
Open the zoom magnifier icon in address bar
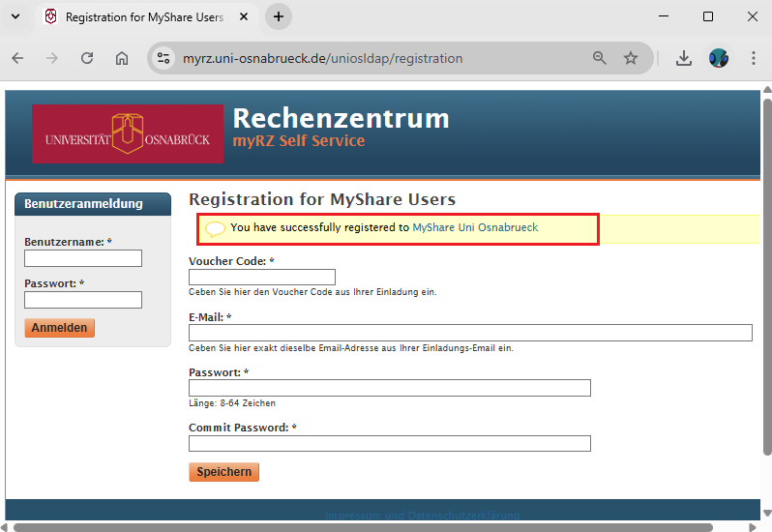pos(600,58)
